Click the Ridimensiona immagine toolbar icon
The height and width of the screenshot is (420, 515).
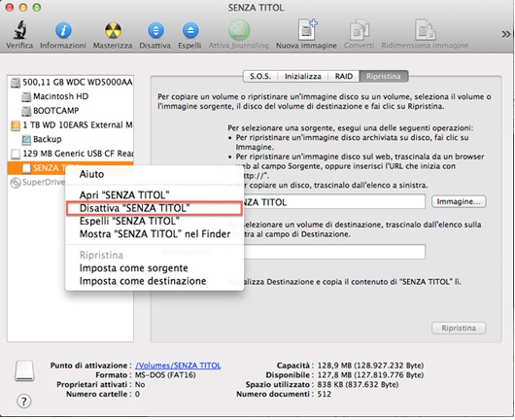(425, 30)
